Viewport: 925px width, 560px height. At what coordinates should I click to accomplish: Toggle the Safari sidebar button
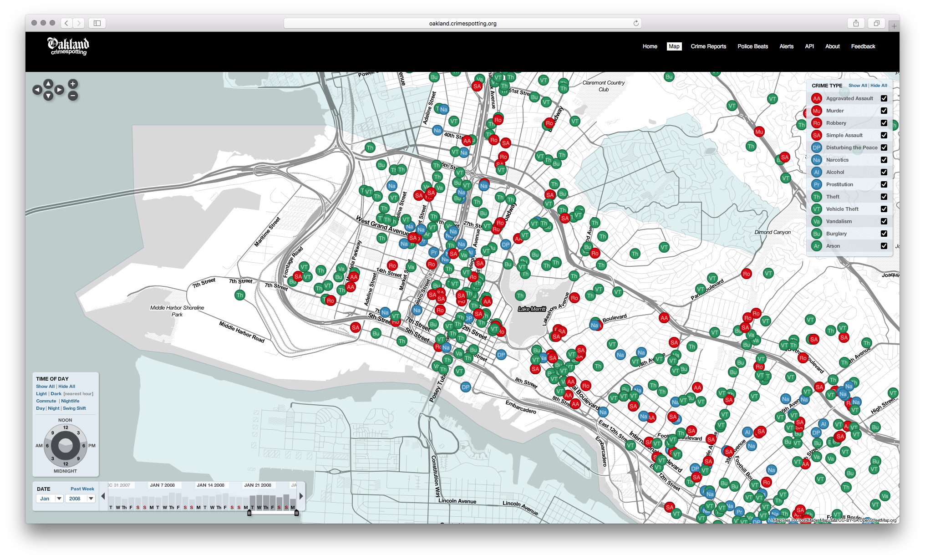pyautogui.click(x=97, y=23)
